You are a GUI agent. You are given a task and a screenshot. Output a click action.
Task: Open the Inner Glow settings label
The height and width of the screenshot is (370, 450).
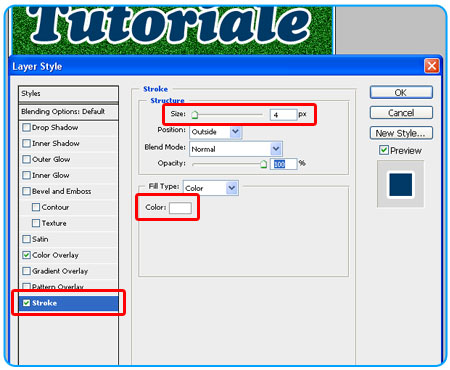click(51, 175)
